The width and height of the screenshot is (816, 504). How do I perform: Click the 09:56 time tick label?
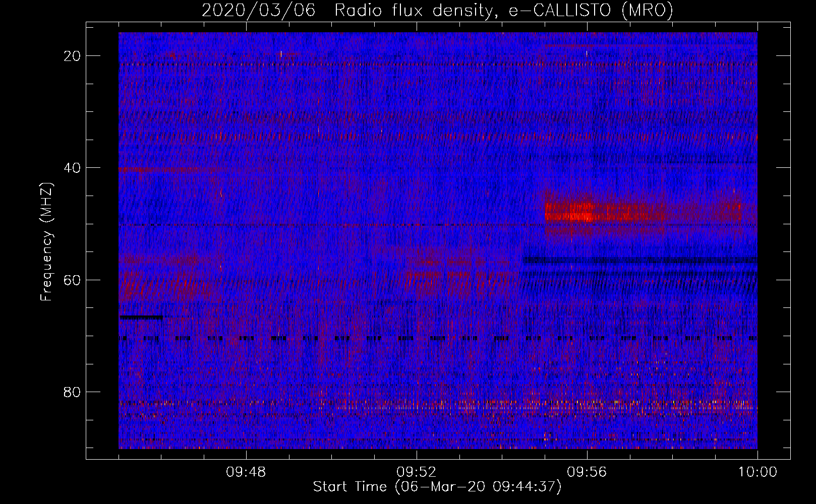587,472
